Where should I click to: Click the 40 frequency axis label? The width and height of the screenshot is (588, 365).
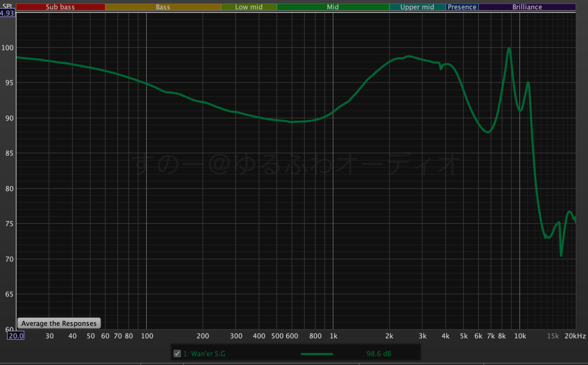point(73,336)
